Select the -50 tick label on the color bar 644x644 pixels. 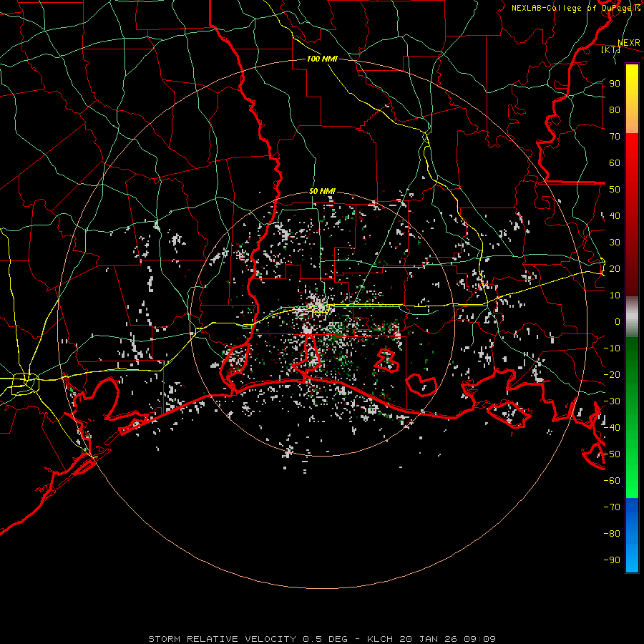pyautogui.click(x=612, y=454)
